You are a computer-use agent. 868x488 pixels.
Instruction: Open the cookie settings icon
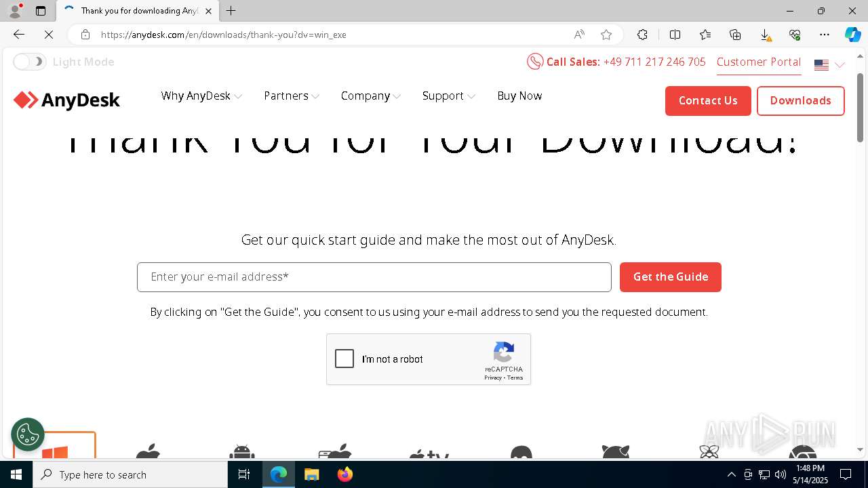pyautogui.click(x=28, y=434)
